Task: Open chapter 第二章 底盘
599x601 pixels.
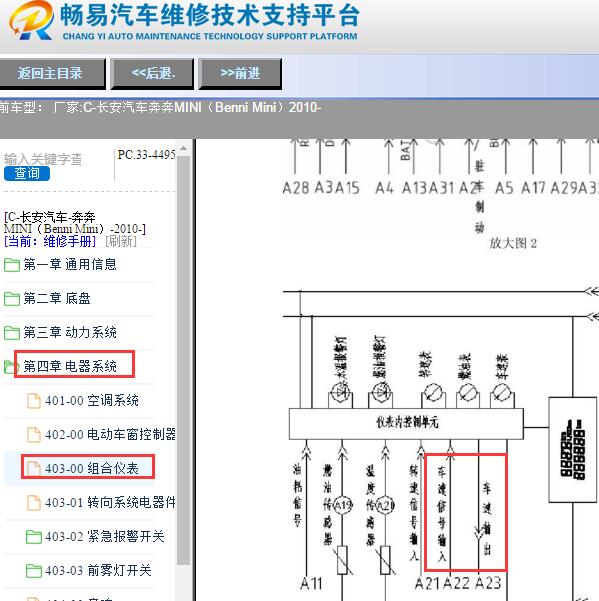Action: pos(57,299)
